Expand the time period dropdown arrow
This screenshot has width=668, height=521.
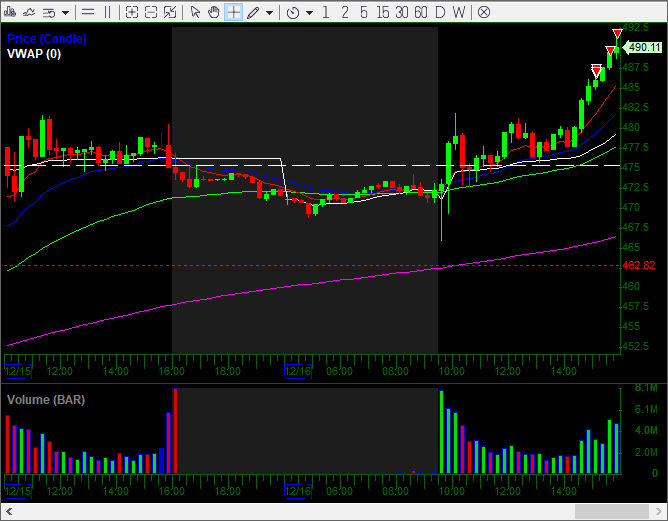(x=310, y=13)
